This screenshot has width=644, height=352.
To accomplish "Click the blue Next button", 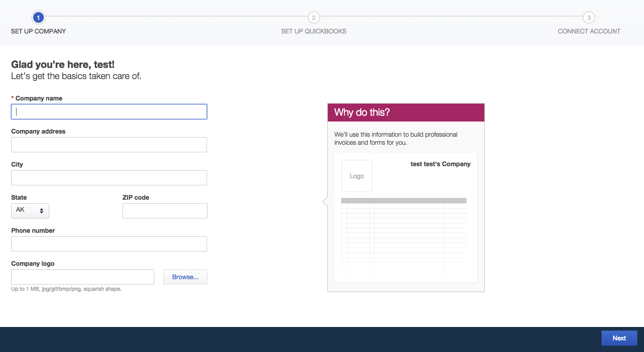I will [x=619, y=338].
